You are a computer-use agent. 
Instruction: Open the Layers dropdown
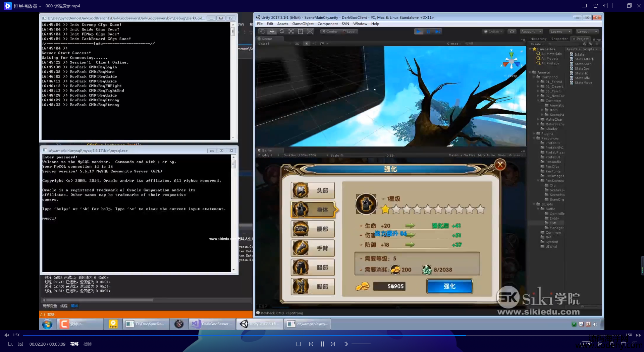pos(560,32)
